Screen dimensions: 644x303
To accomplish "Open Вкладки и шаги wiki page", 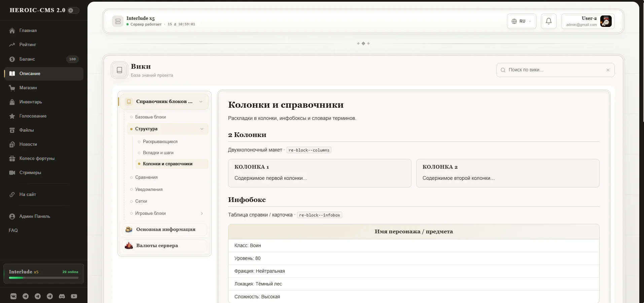I will [158, 153].
